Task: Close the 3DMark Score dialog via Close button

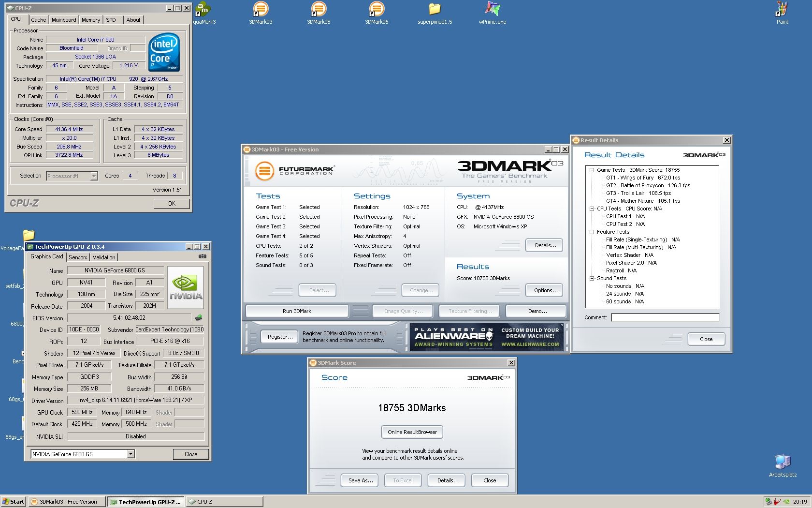Action: pos(490,480)
